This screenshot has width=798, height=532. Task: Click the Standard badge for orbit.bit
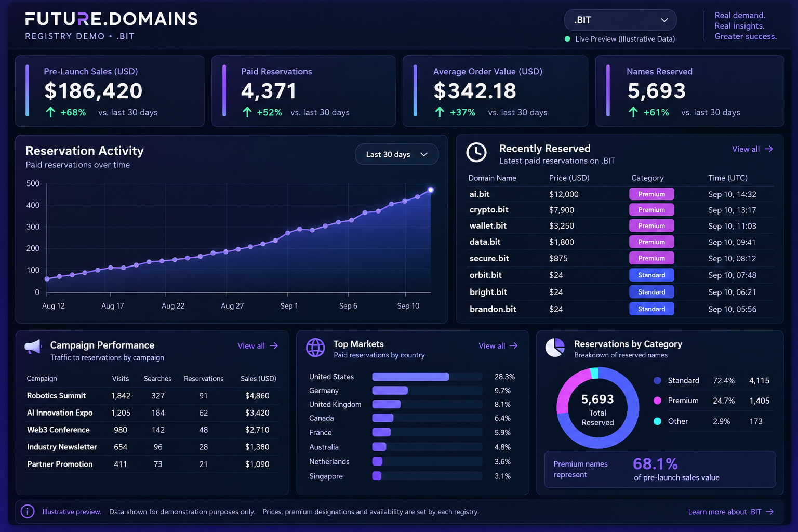click(651, 275)
